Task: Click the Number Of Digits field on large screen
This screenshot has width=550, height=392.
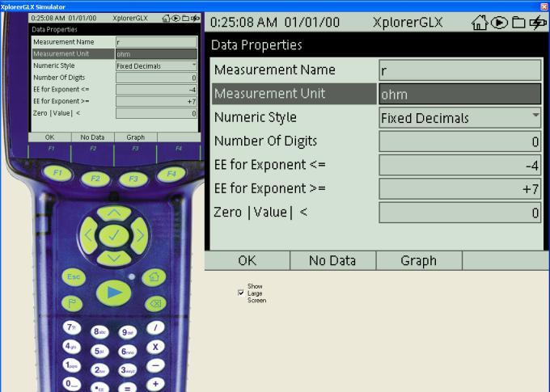Action: [460, 141]
